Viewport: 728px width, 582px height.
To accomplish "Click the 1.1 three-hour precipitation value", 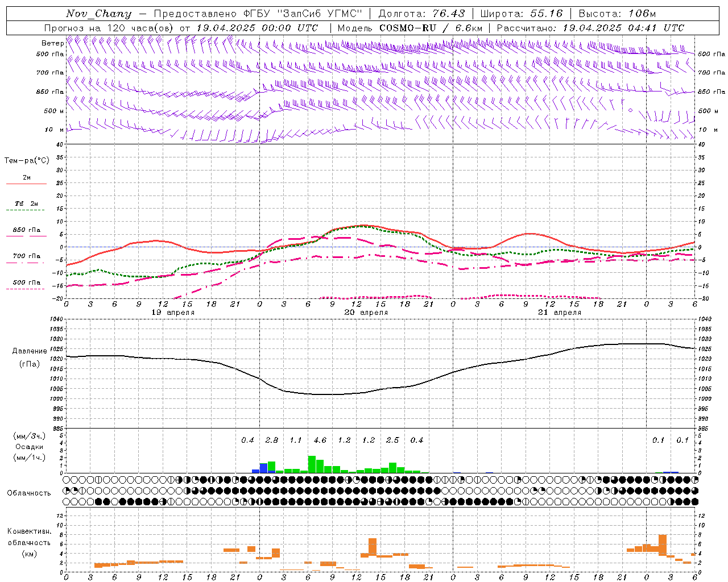I will coord(296,440).
